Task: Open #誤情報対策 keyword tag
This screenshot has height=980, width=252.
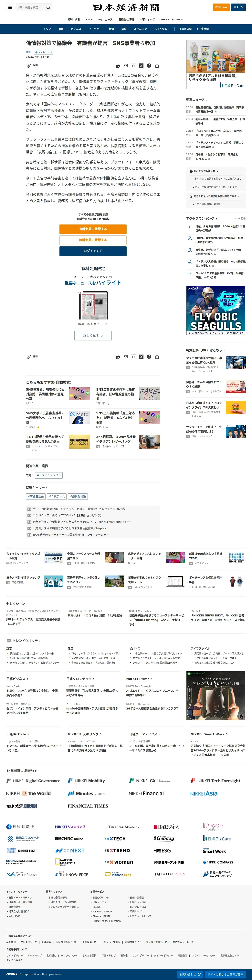Action: [78, 497]
